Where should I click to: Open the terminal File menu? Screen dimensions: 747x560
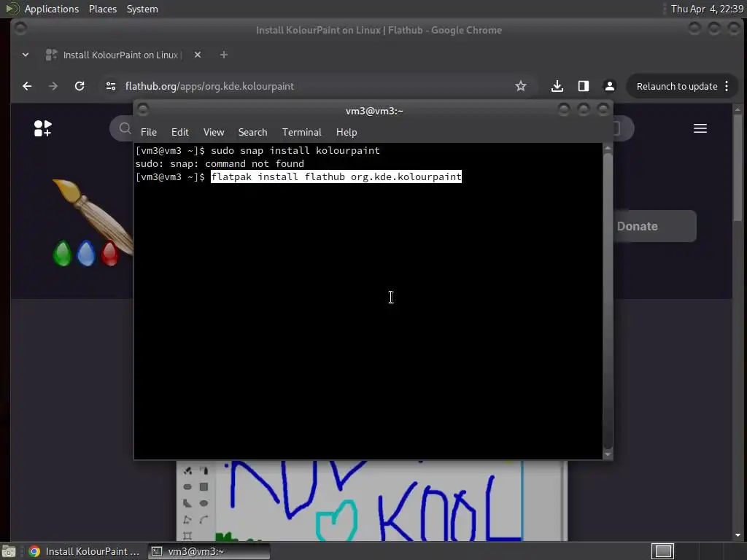(x=149, y=133)
